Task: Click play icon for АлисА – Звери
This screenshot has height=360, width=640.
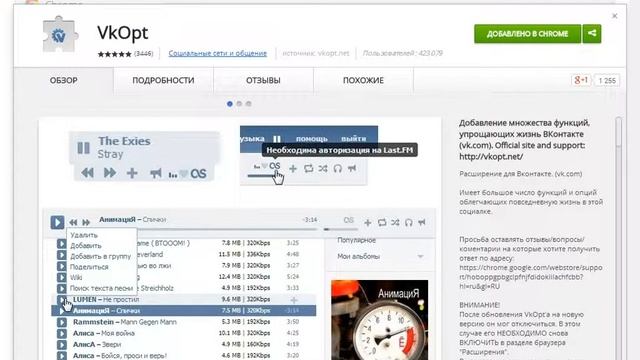Action: (x=62, y=345)
